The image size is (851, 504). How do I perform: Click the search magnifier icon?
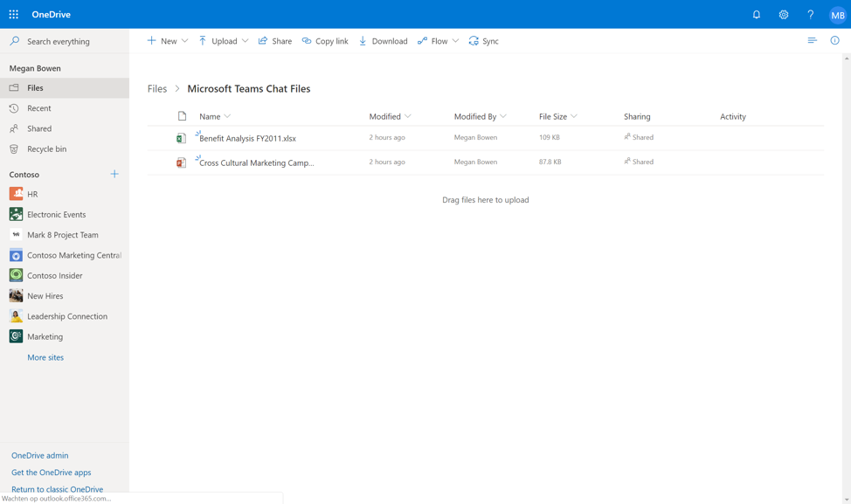tap(15, 41)
